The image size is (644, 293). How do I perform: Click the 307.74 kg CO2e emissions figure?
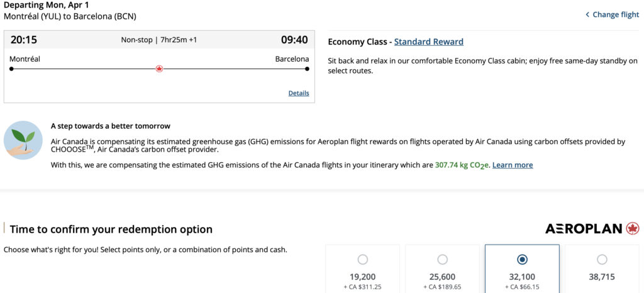pos(462,165)
